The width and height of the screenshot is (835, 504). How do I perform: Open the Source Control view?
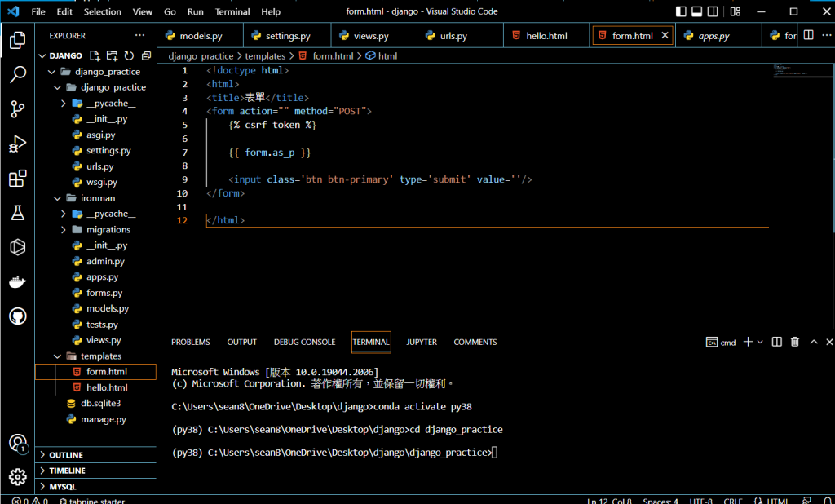tap(18, 109)
